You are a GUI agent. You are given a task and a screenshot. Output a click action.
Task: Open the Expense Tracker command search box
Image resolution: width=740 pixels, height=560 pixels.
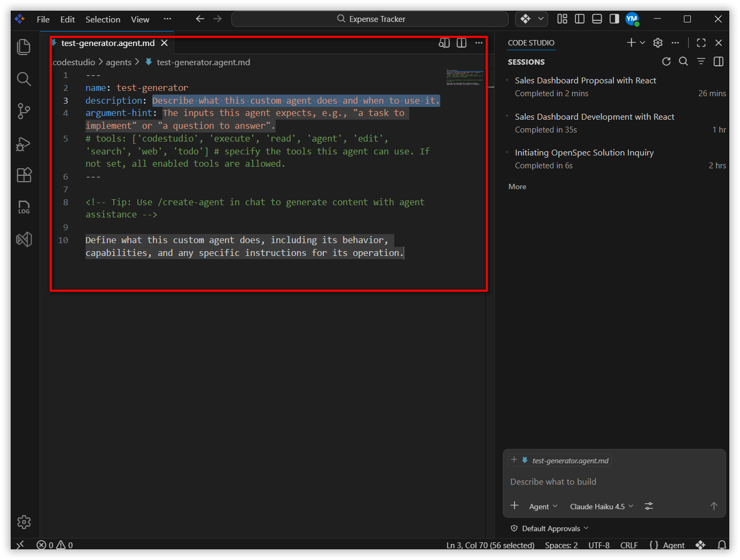(x=370, y=19)
